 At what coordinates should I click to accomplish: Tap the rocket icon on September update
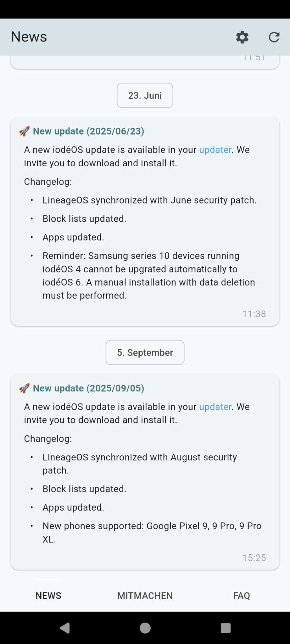(24, 388)
